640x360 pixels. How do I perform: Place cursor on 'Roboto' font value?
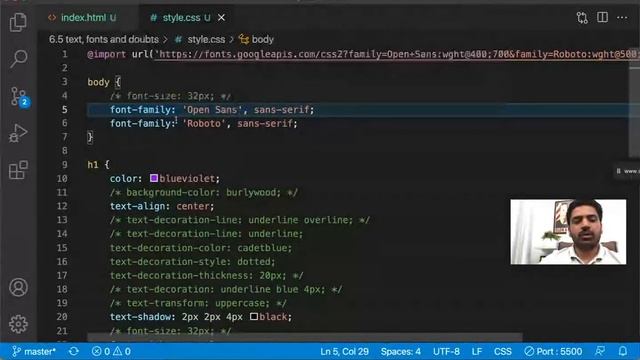(x=204, y=123)
